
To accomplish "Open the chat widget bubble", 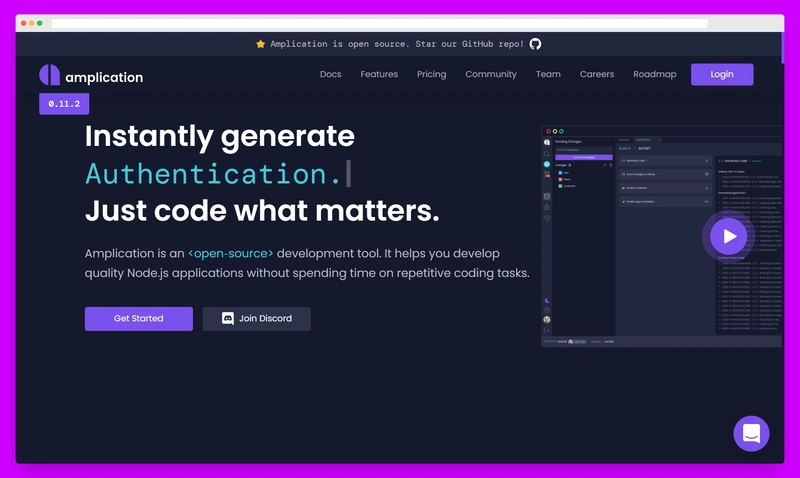I will [x=751, y=434].
